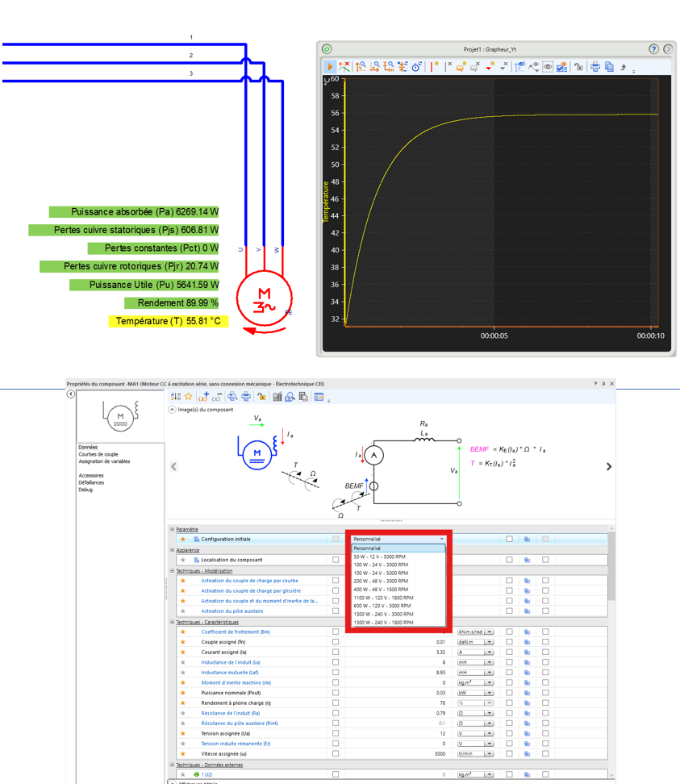Image resolution: width=680 pixels, height=784 pixels.
Task: Click the sort A-Z icon in properties toolbar
Action: pyautogui.click(x=176, y=397)
